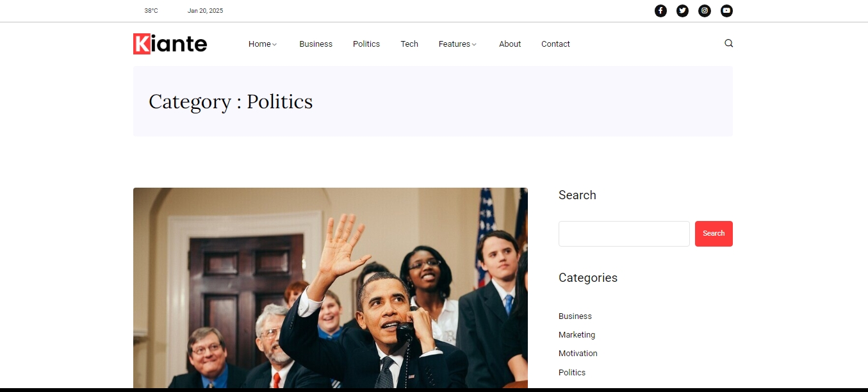The image size is (868, 392).
Task: Click the magnifier search icon in navbar
Action: 728,44
